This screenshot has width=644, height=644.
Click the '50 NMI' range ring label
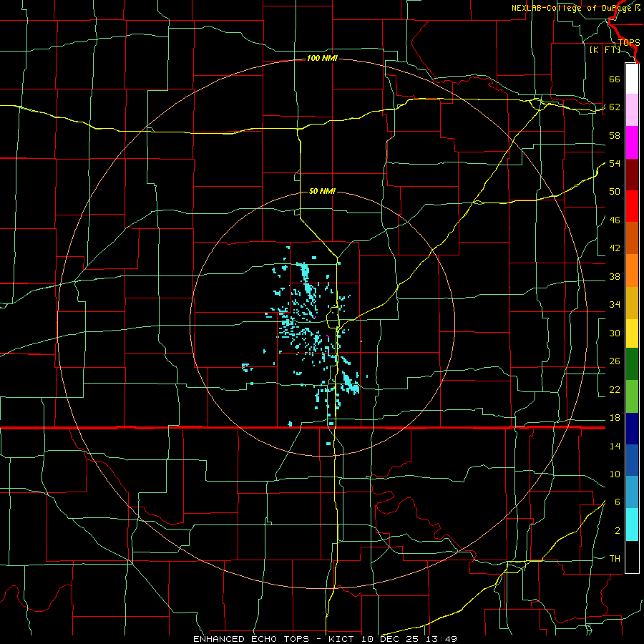coord(322,191)
